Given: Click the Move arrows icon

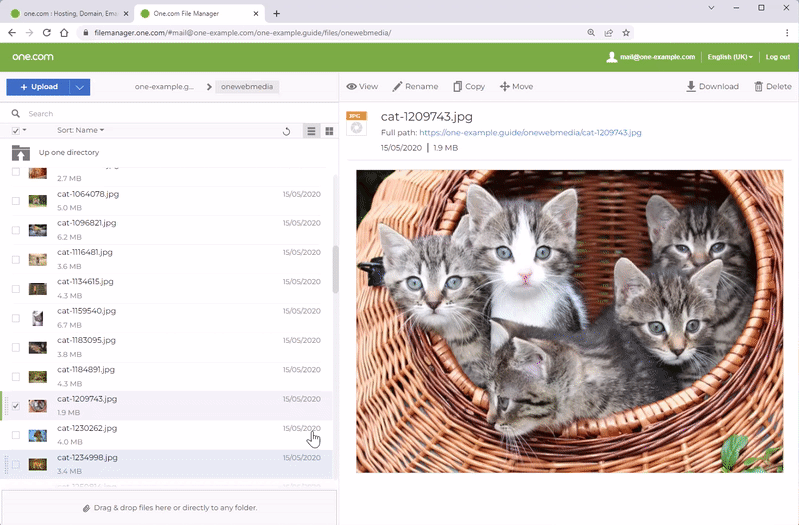Looking at the screenshot, I should (505, 87).
